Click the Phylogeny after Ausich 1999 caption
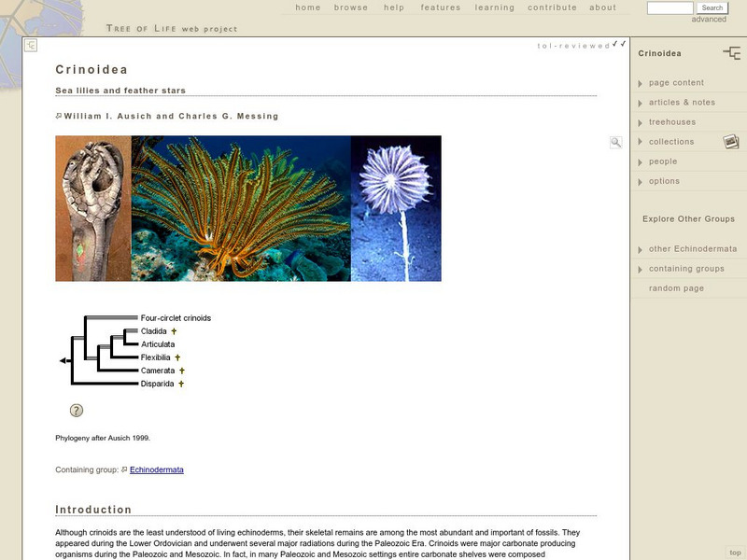 pos(103,438)
